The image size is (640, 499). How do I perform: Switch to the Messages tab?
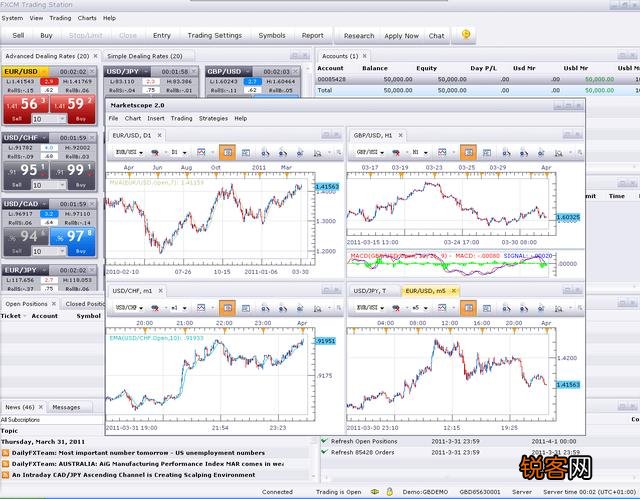coord(66,407)
